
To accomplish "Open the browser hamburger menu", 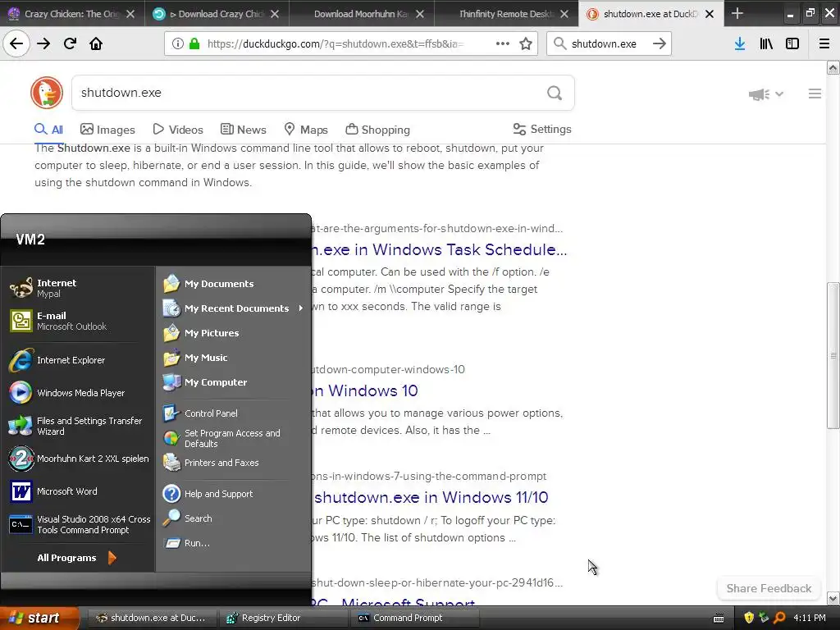I will tap(824, 43).
